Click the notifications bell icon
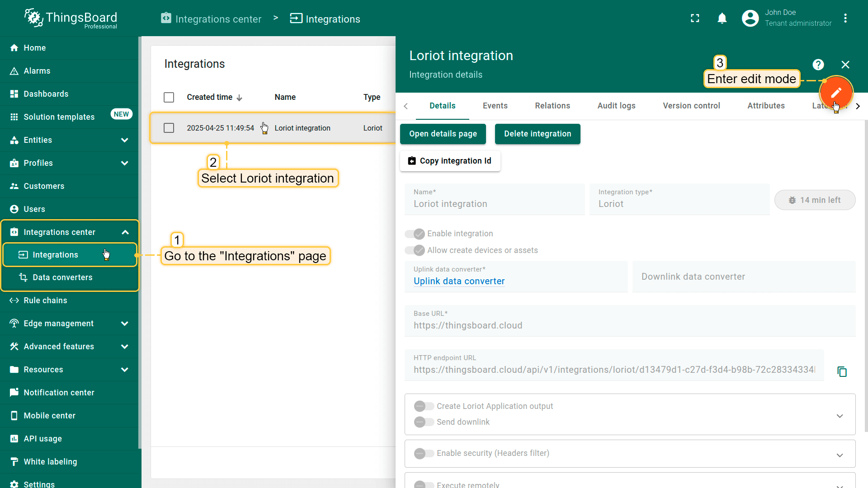 722,19
